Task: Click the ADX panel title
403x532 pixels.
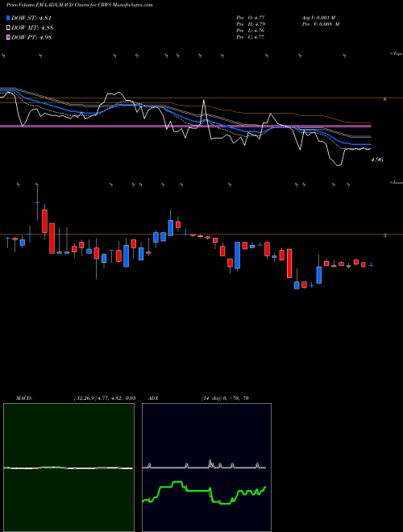Action: 154,398
